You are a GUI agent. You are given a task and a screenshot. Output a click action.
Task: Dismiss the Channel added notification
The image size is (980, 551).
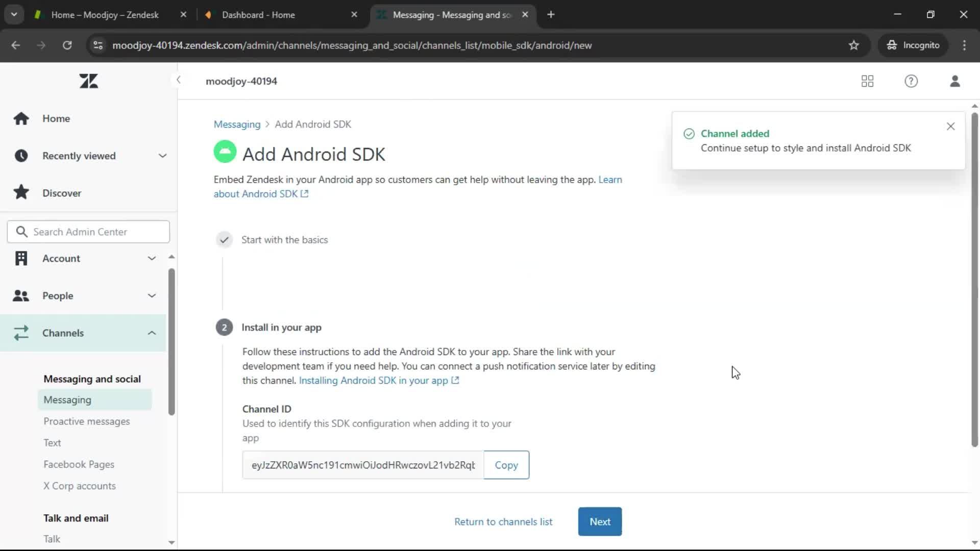tap(950, 126)
